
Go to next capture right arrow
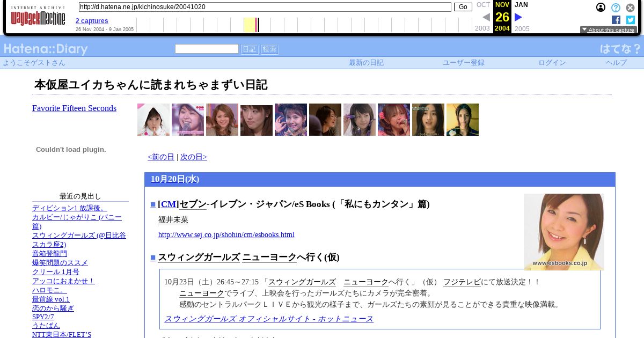(518, 17)
